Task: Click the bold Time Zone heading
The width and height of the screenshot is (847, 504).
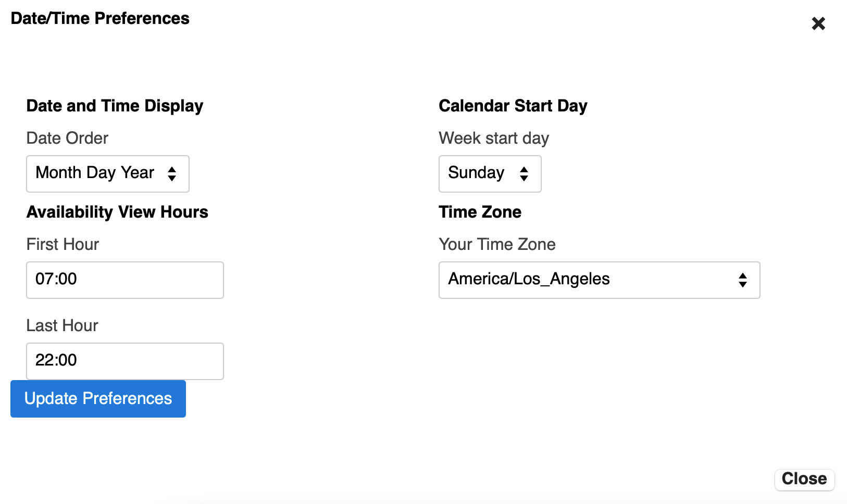Action: [x=480, y=212]
